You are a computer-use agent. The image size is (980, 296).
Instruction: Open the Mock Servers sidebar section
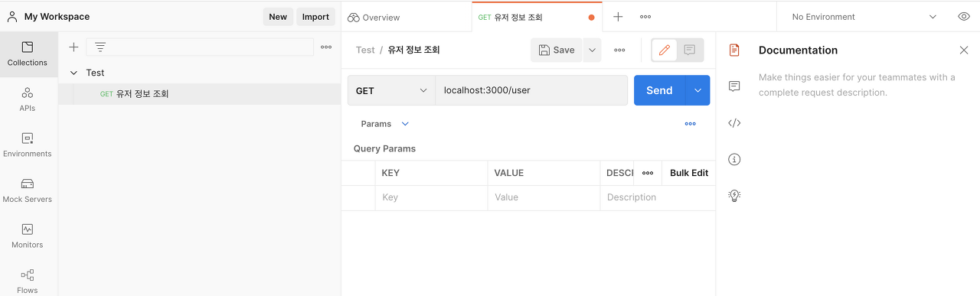tap(28, 190)
